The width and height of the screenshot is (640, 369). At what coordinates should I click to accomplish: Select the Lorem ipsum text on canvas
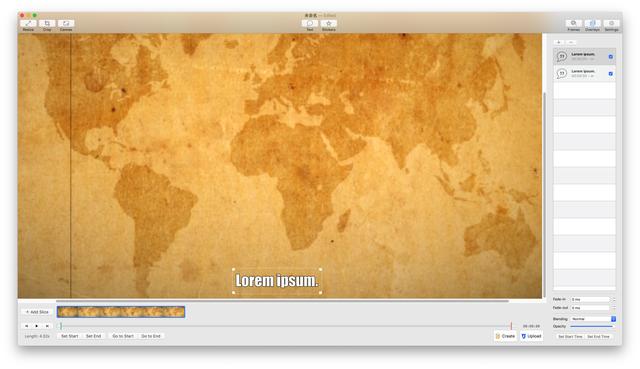[277, 280]
